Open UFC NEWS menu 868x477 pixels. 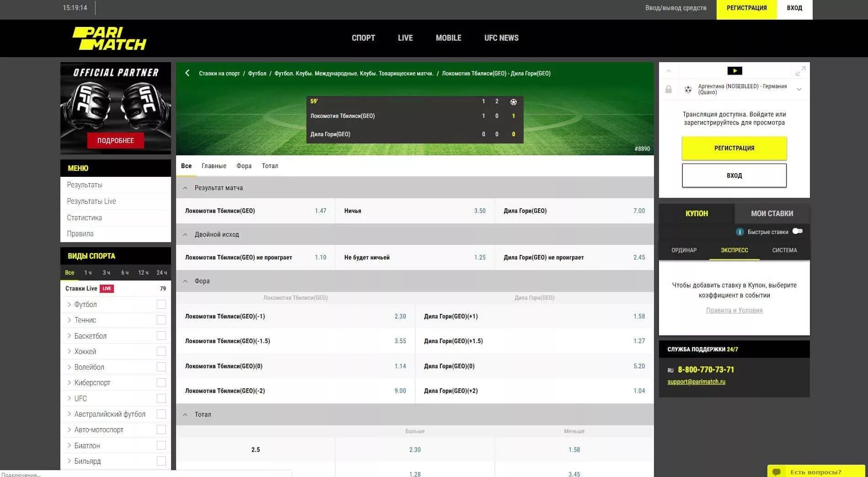(501, 38)
